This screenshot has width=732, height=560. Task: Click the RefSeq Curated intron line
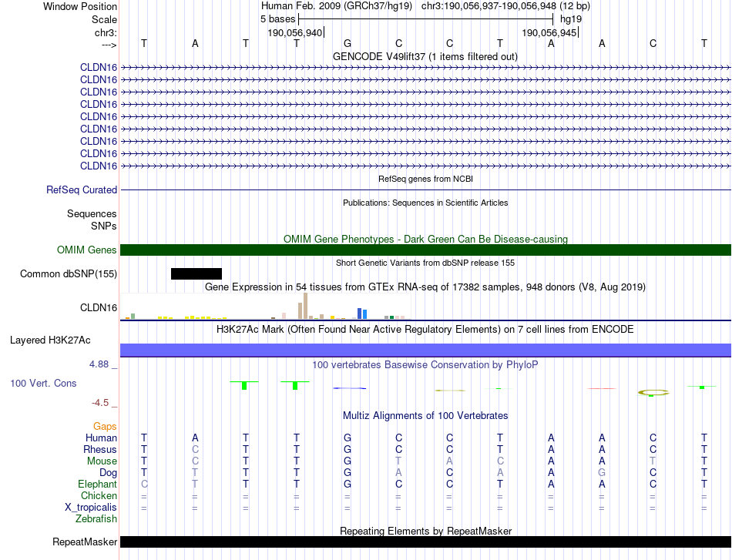pyautogui.click(x=426, y=190)
